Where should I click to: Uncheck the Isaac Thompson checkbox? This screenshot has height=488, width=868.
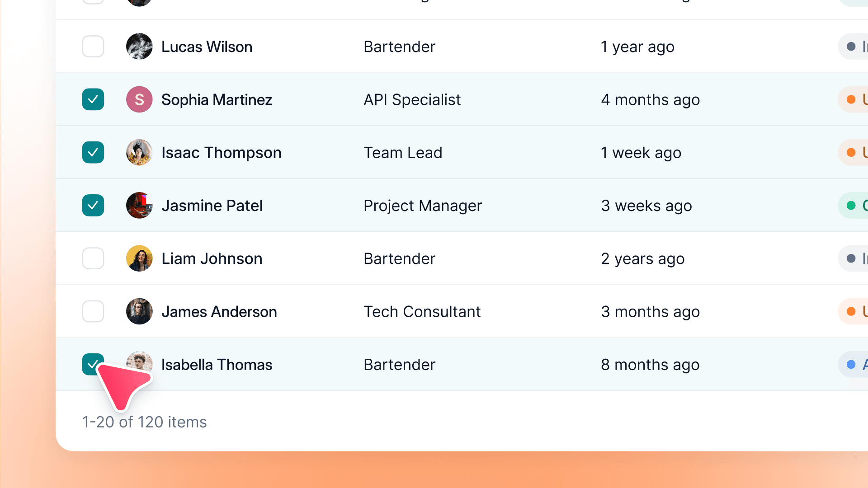pos(93,153)
